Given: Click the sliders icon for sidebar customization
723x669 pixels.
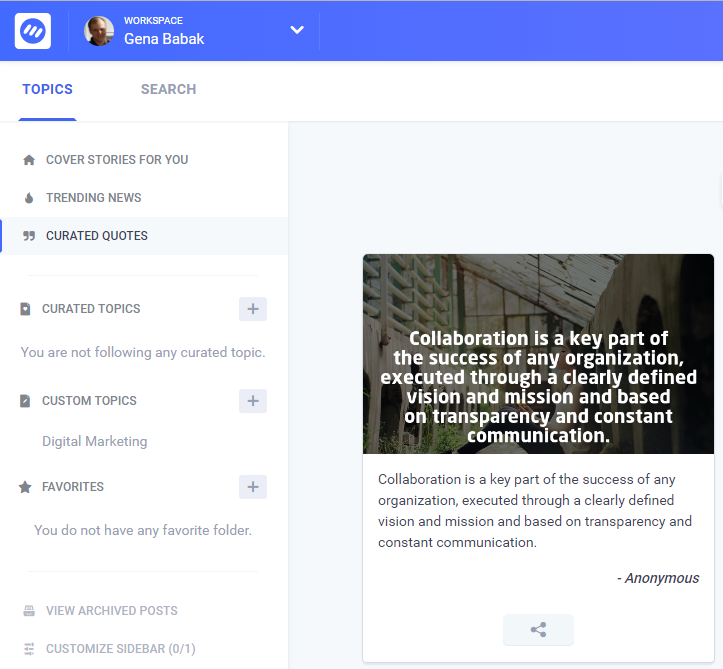Looking at the screenshot, I should pos(29,649).
